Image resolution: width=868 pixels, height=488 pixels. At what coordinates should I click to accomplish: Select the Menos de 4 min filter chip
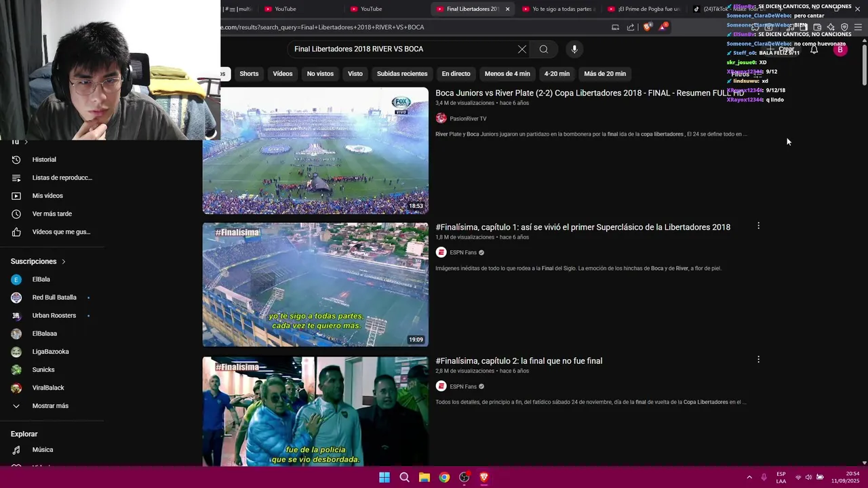click(507, 73)
